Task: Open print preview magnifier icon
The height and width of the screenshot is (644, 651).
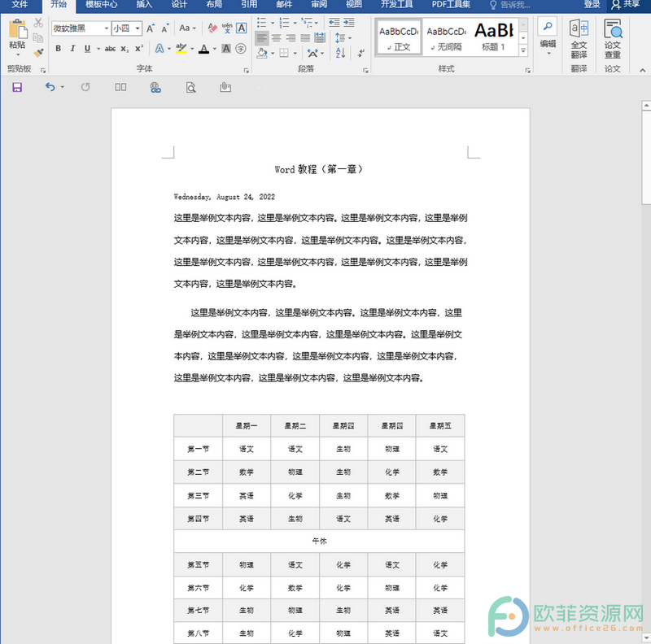Action: [x=190, y=87]
